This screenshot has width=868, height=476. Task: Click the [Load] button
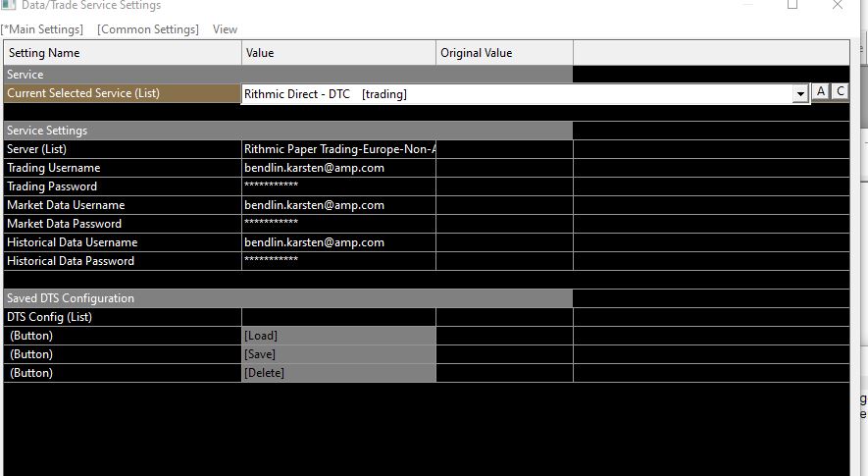338,336
